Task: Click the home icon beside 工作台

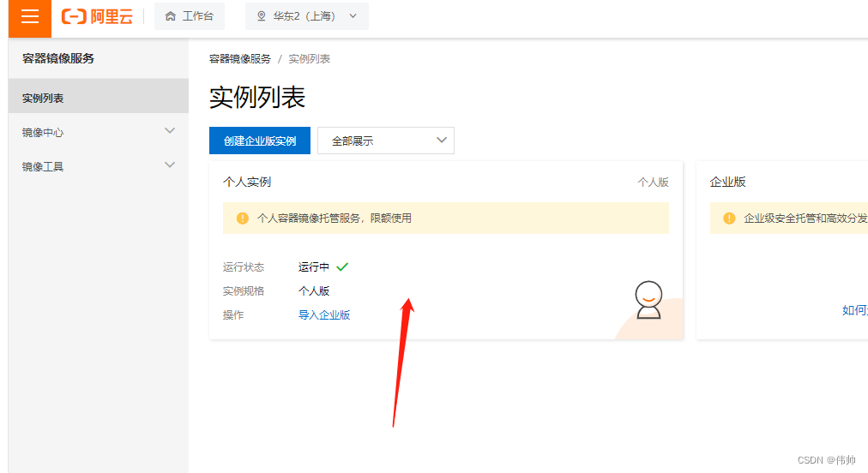Action: click(171, 16)
